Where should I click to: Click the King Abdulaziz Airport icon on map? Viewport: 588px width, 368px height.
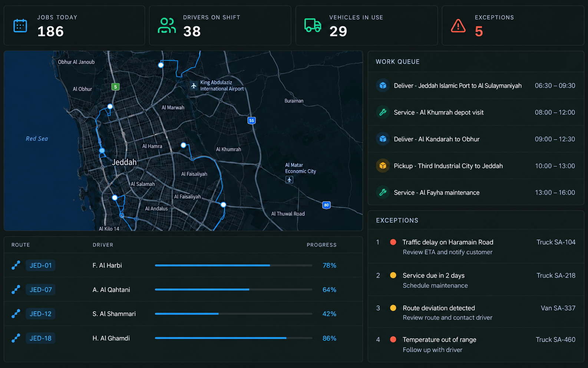click(194, 86)
